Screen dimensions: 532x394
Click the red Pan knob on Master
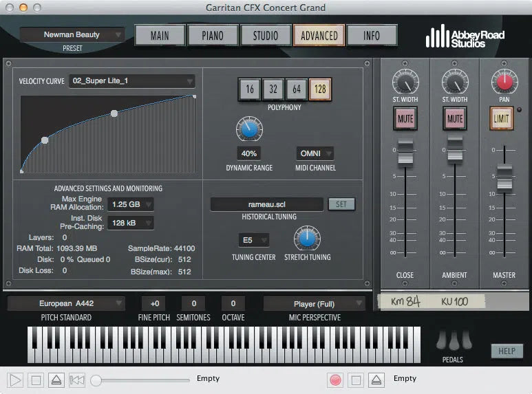point(504,83)
